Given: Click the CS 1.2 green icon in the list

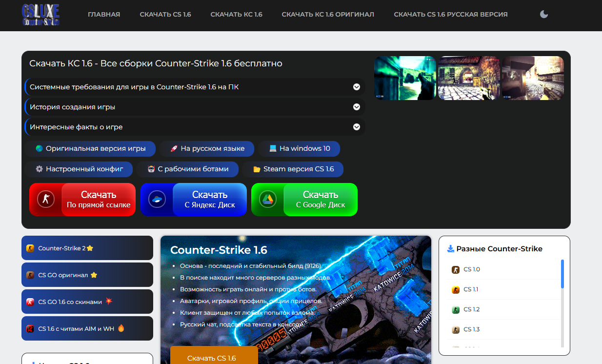Looking at the screenshot, I should [456, 309].
